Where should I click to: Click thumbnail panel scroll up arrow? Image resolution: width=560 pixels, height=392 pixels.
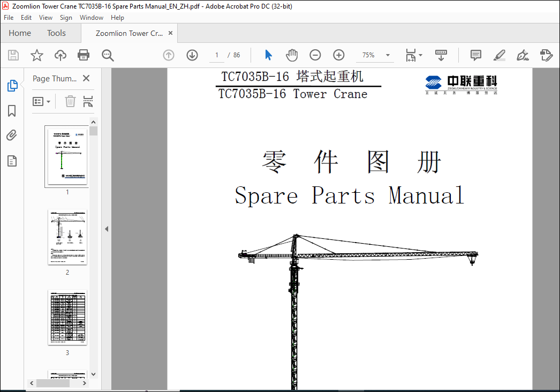[x=94, y=122]
